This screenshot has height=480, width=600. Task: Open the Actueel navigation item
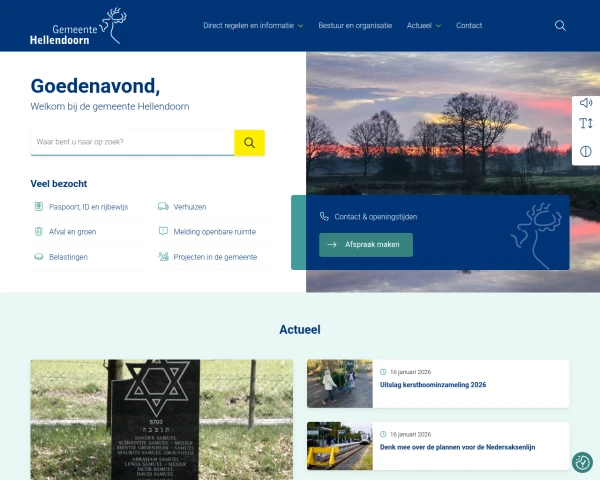(419, 26)
